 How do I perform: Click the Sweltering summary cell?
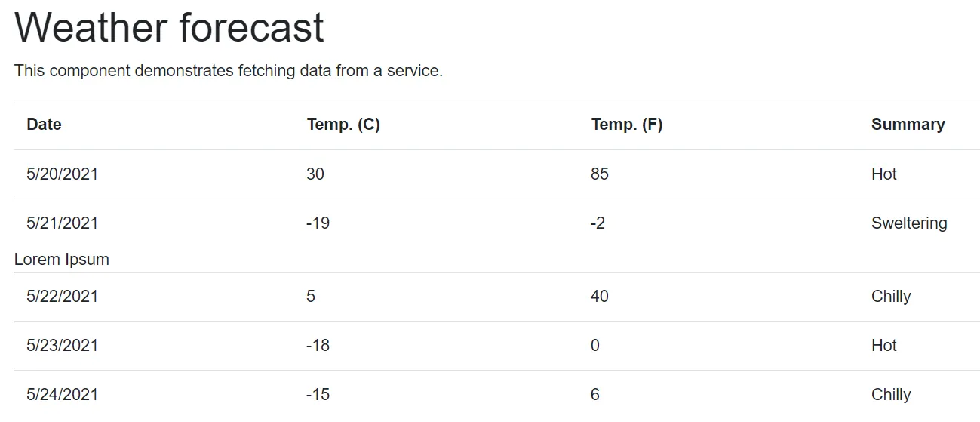coord(908,223)
